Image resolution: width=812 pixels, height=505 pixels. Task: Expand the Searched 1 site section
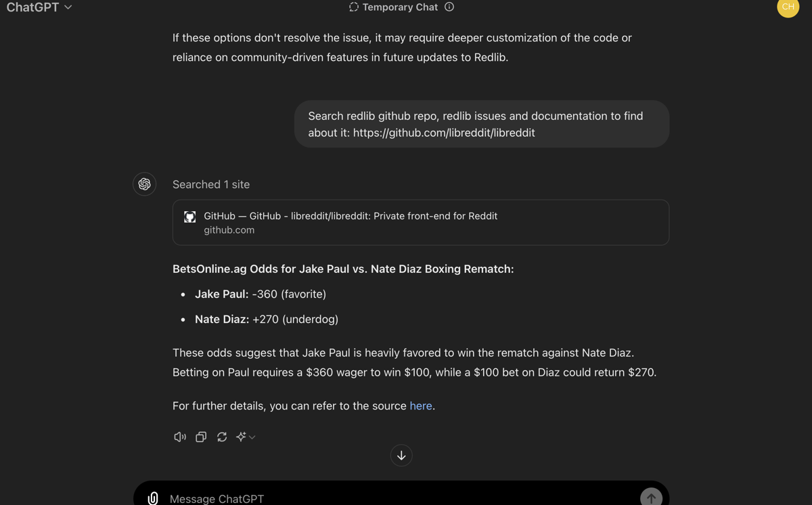(211, 184)
